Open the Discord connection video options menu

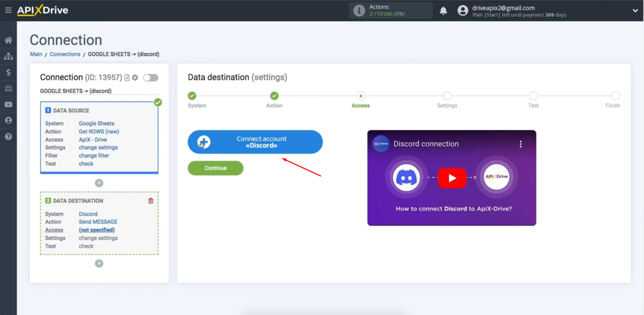point(521,144)
